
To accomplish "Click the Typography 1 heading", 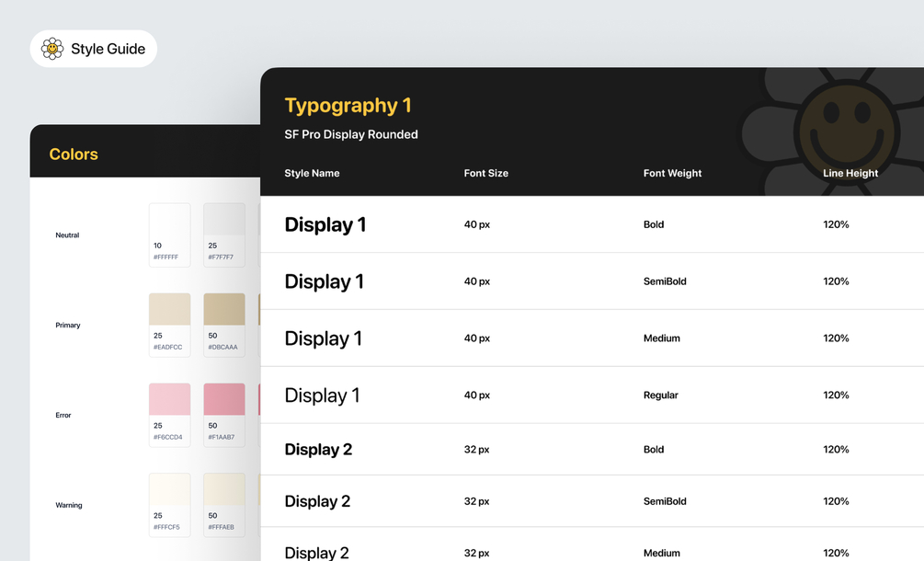I will coord(348,106).
